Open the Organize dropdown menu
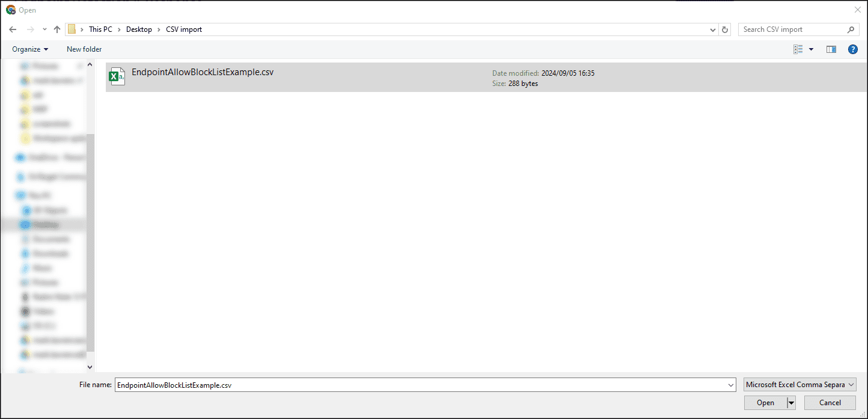 click(x=29, y=49)
